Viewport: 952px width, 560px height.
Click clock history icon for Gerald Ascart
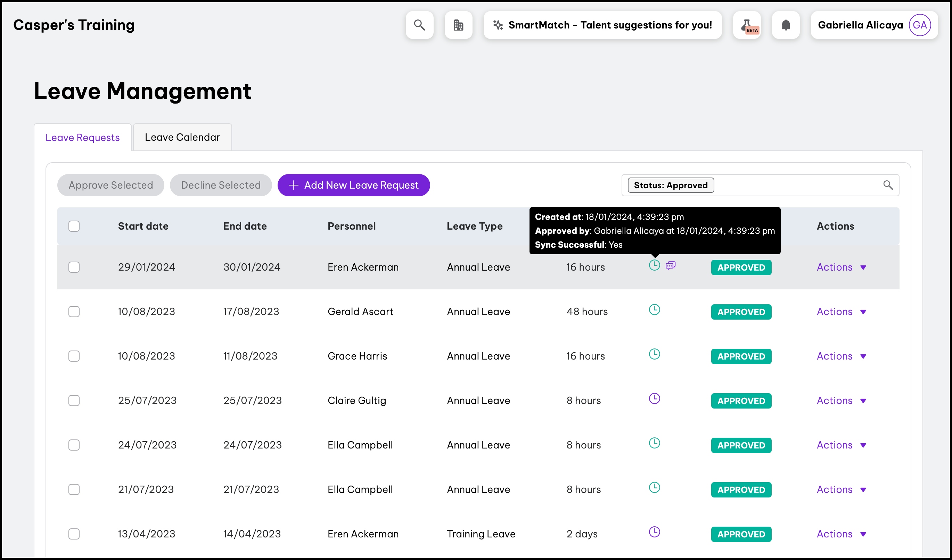pos(654,310)
